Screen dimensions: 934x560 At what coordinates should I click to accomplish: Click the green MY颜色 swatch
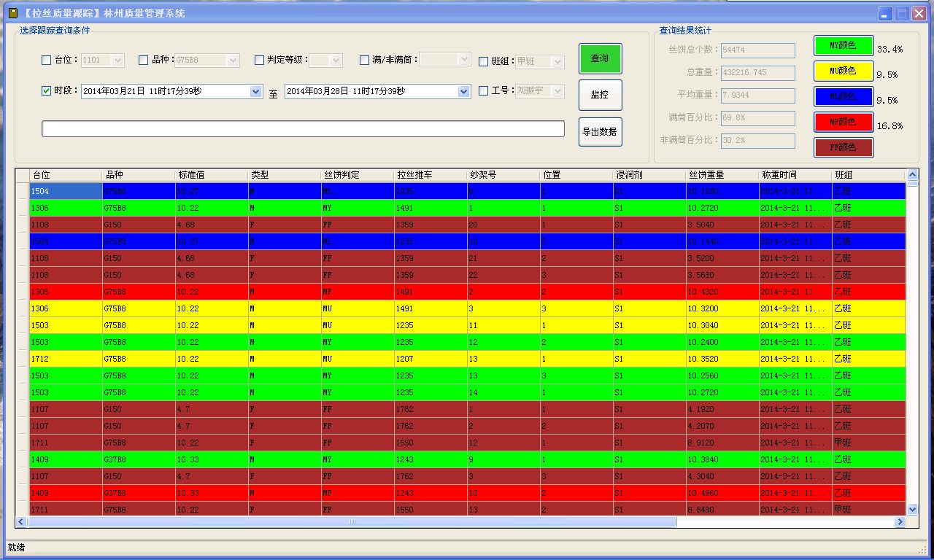(844, 45)
